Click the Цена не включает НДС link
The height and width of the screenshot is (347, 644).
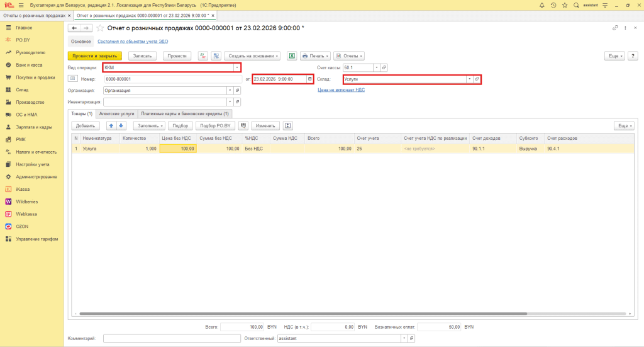point(341,90)
